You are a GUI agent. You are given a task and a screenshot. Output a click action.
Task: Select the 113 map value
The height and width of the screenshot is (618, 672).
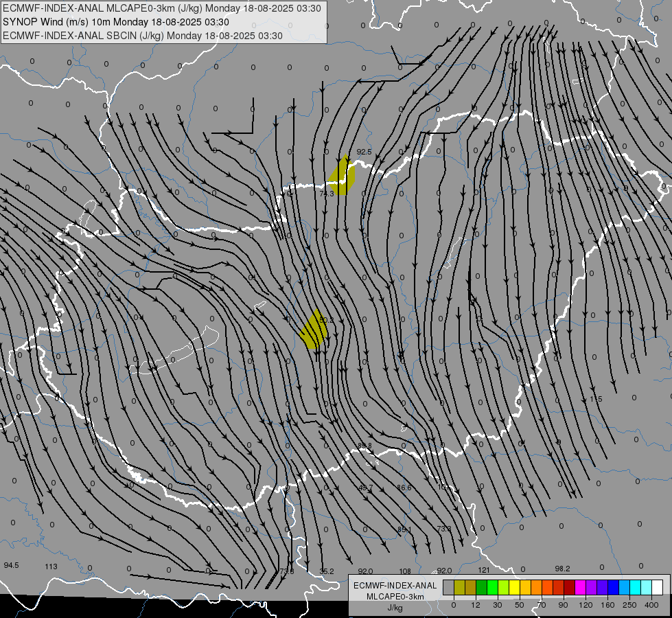(x=51, y=566)
